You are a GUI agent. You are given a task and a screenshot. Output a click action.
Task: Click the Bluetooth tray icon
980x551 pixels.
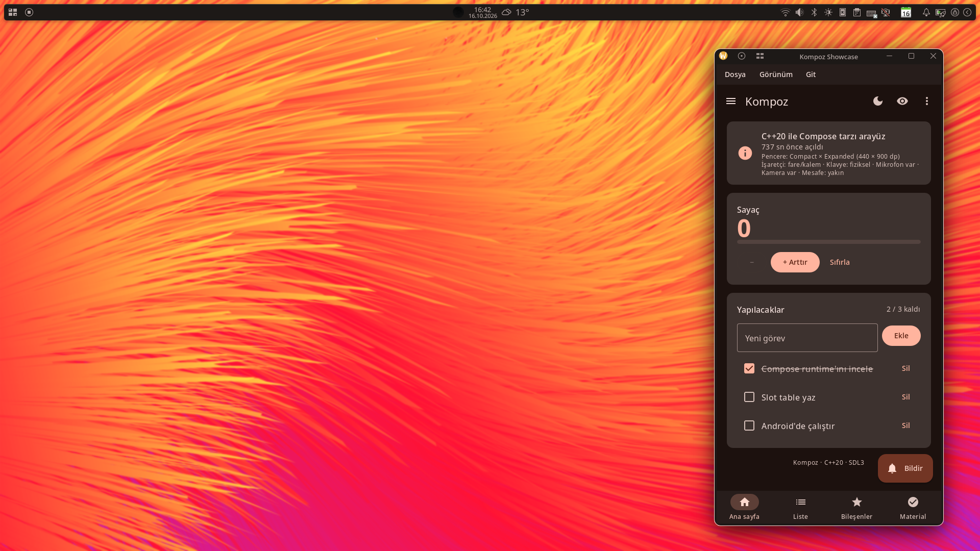(x=814, y=12)
